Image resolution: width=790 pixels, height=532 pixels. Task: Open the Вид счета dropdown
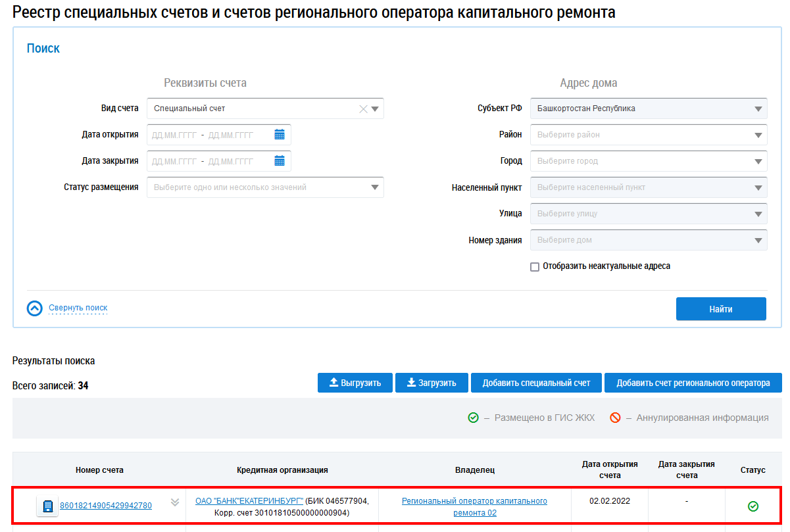375,109
